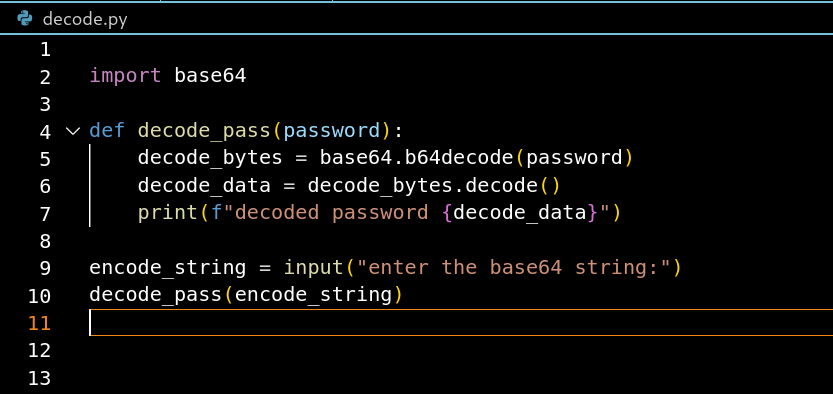Screen dimensions: 833x394
Task: Place cursor on base64 module name in import
Action: tap(210, 76)
